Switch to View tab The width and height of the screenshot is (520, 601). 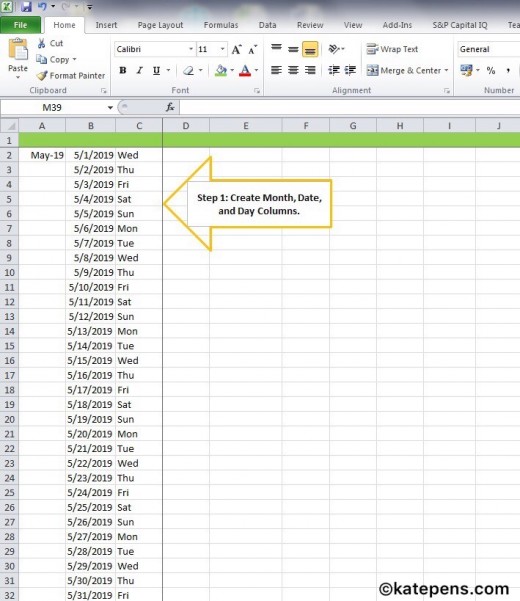click(353, 25)
